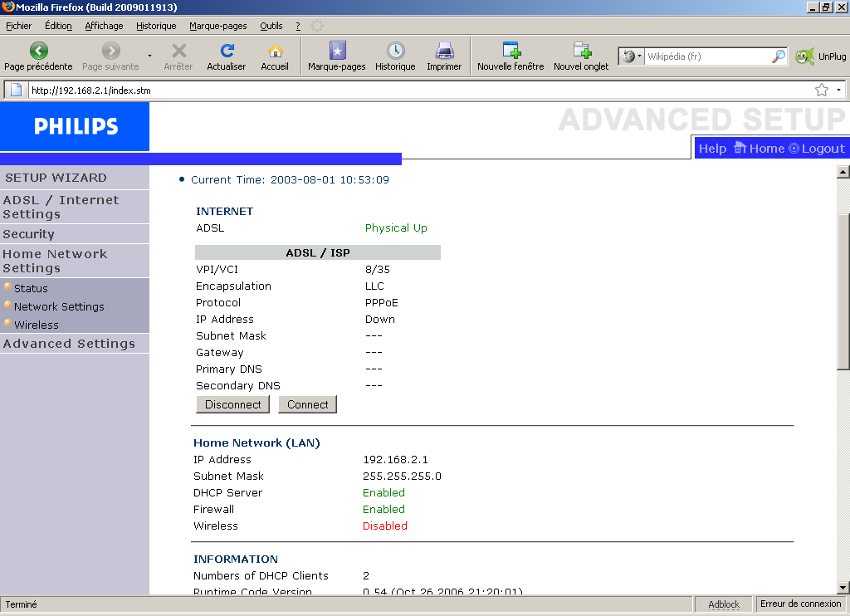Open the Outils menu
The image size is (850, 616).
coord(271,26)
